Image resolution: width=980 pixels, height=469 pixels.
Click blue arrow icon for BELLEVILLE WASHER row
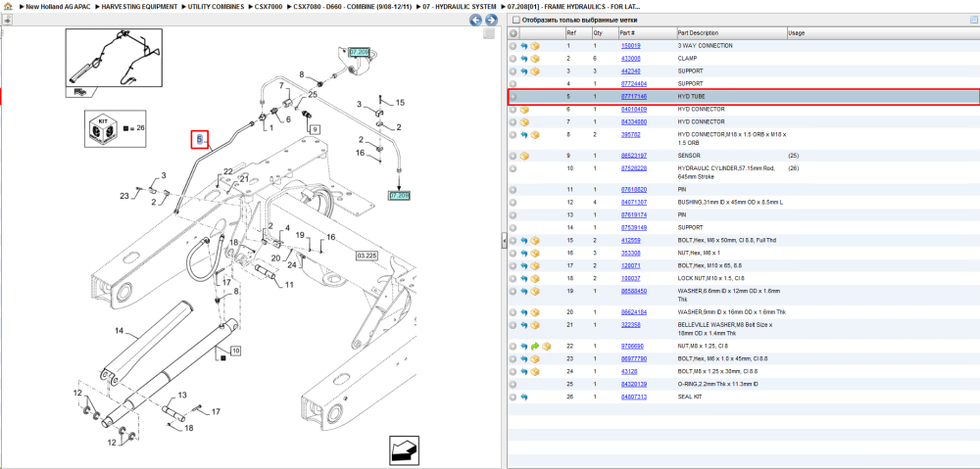coord(524,325)
